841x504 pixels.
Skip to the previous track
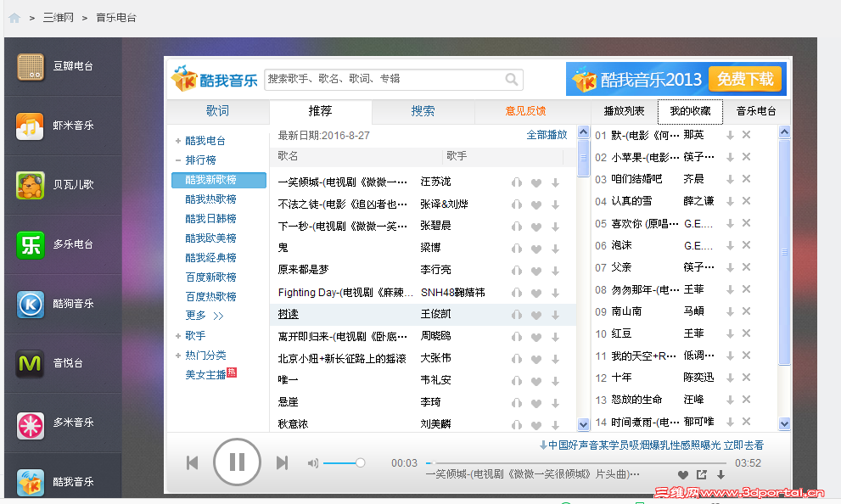pos(192,462)
